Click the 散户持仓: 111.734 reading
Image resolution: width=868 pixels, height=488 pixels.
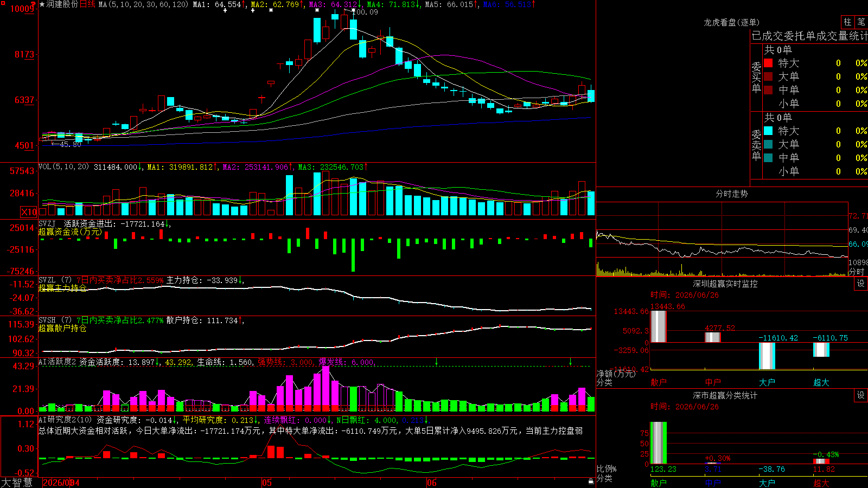pyautogui.click(x=205, y=320)
